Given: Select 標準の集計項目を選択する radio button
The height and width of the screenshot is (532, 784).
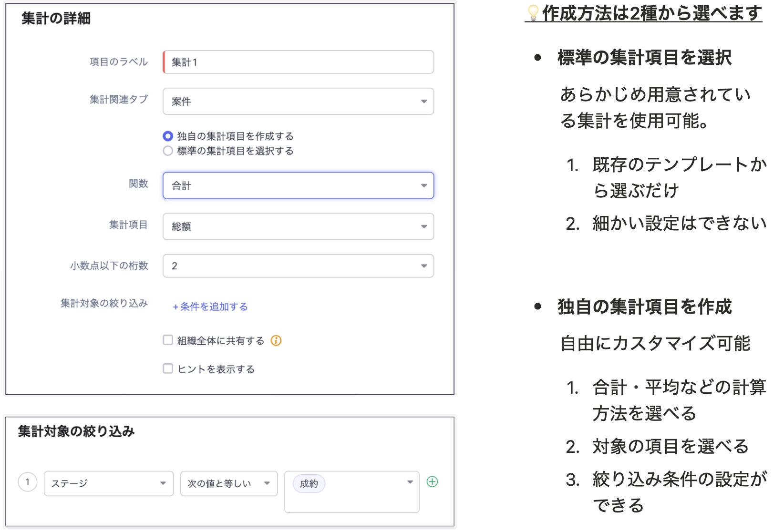Looking at the screenshot, I should pyautogui.click(x=168, y=151).
